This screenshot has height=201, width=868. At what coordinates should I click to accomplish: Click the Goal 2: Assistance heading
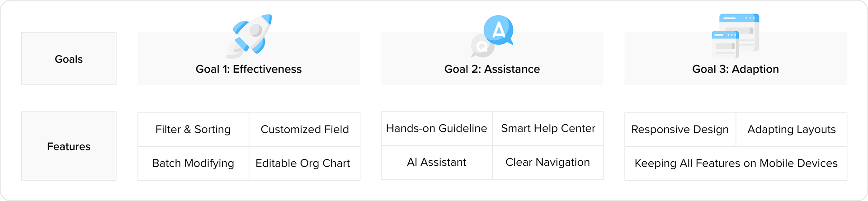[x=492, y=69]
